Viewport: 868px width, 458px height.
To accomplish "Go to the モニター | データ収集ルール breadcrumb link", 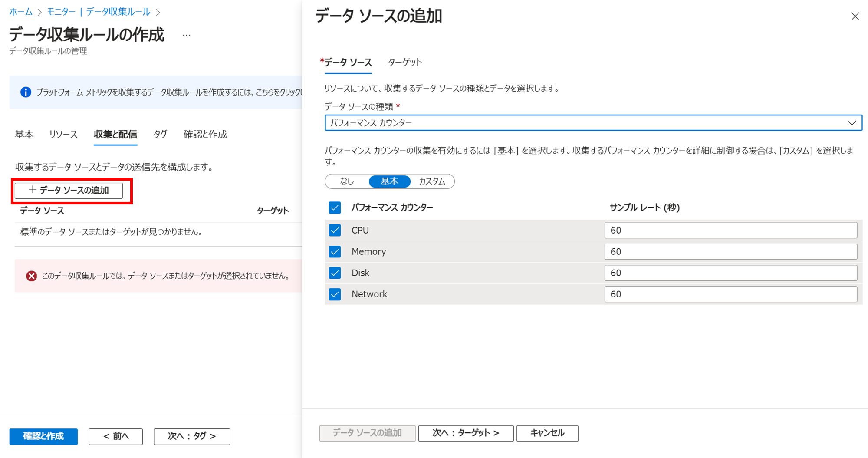I will click(99, 12).
